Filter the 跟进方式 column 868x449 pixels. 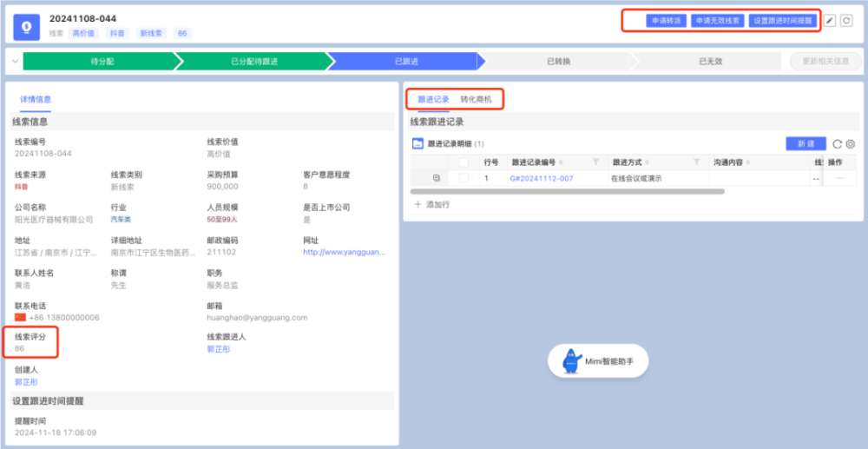pyautogui.click(x=696, y=162)
